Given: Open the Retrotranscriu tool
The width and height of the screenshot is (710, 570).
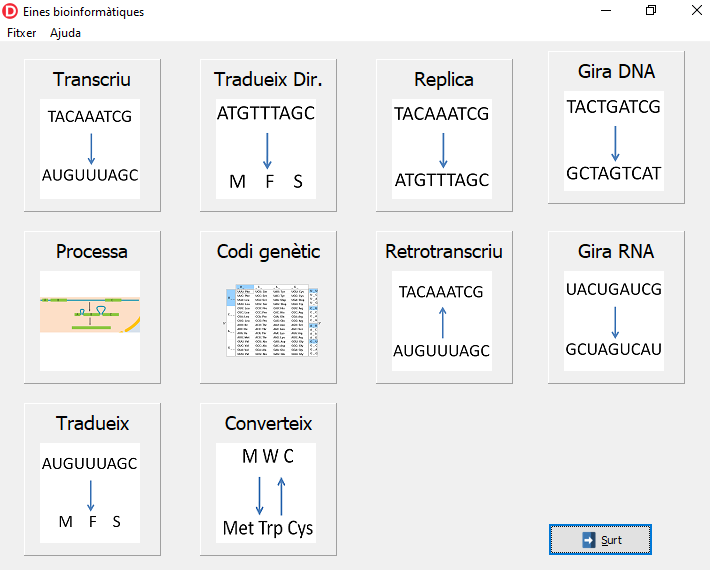Looking at the screenshot, I should pos(444,252).
